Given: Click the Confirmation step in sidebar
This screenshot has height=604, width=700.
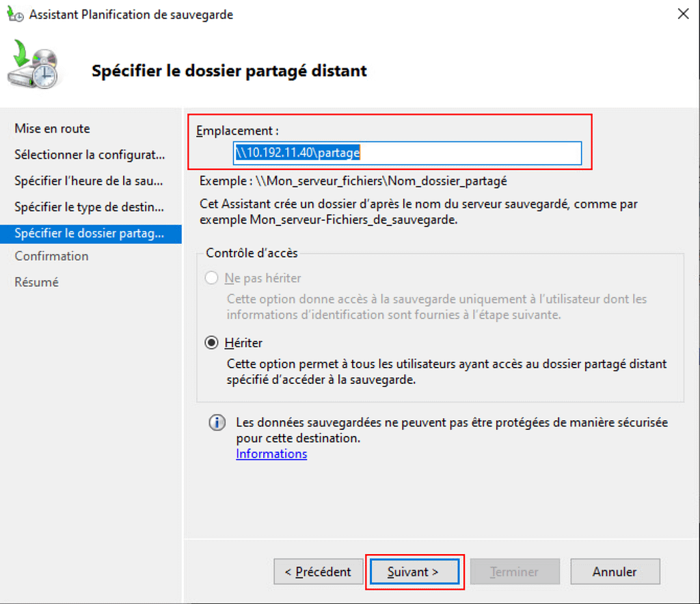Looking at the screenshot, I should 51,256.
